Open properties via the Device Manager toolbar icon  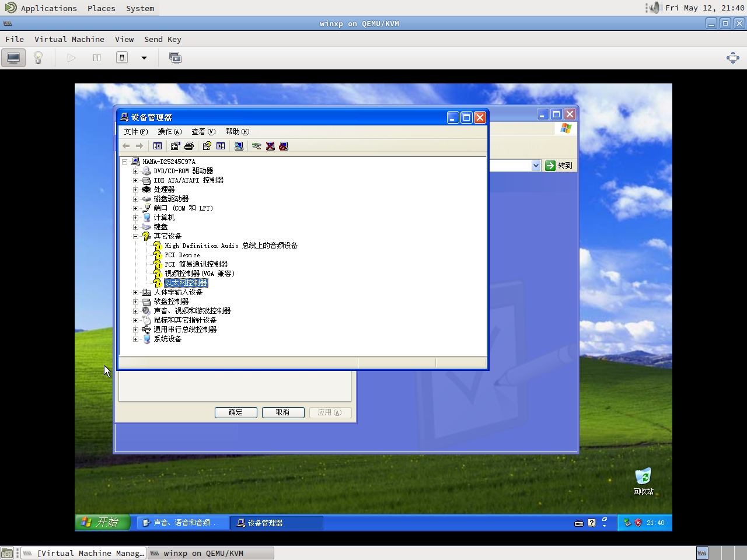[x=175, y=146]
